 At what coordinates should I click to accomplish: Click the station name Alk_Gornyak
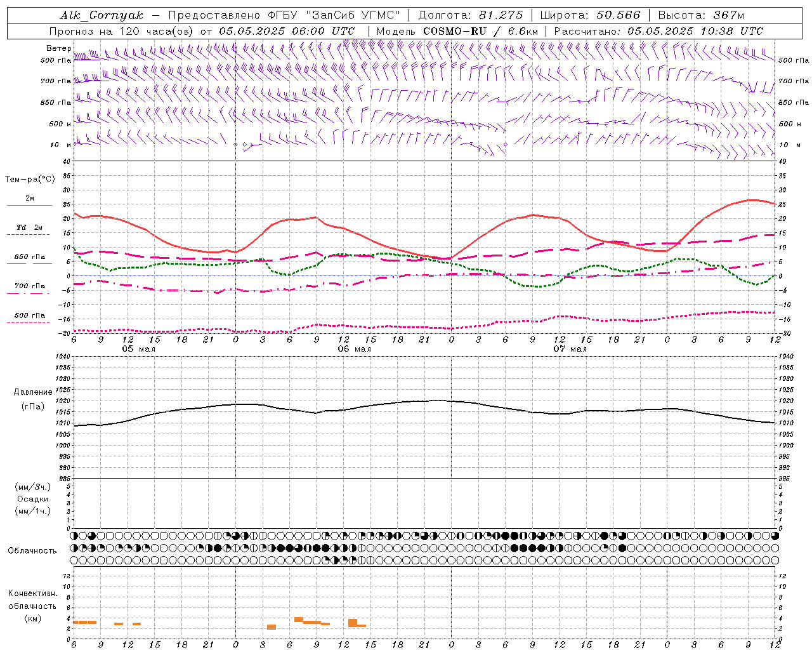102,15
